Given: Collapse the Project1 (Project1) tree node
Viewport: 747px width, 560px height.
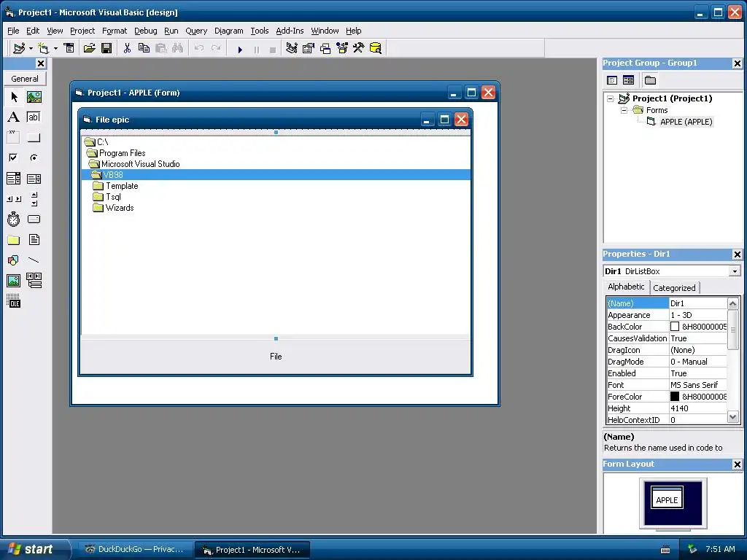Looking at the screenshot, I should (611, 98).
